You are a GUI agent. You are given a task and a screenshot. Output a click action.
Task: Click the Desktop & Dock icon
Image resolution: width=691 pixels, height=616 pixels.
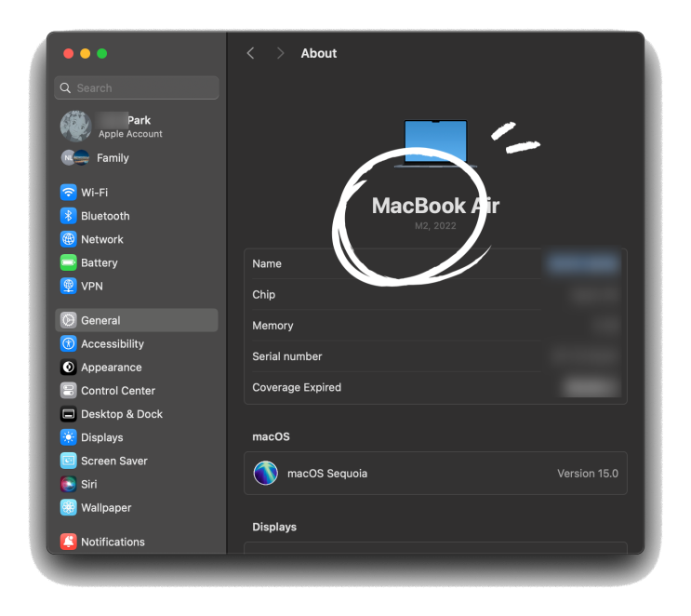68,413
